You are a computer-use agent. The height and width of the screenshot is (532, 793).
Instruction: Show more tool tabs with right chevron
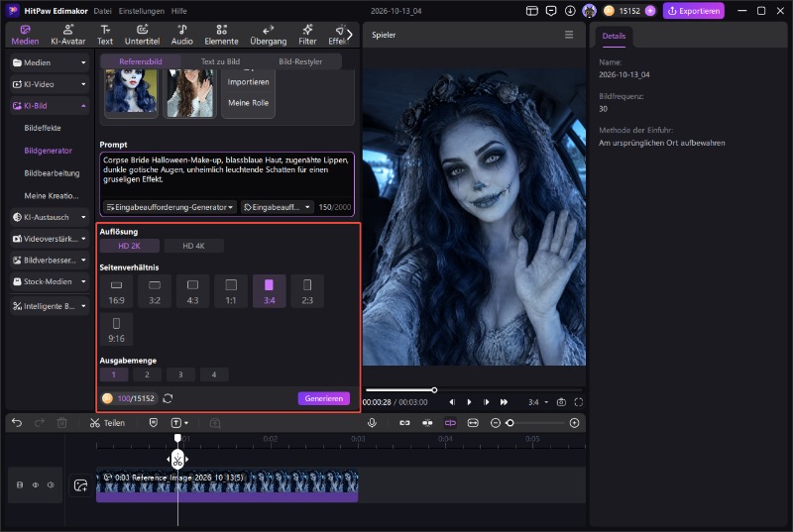[350, 35]
